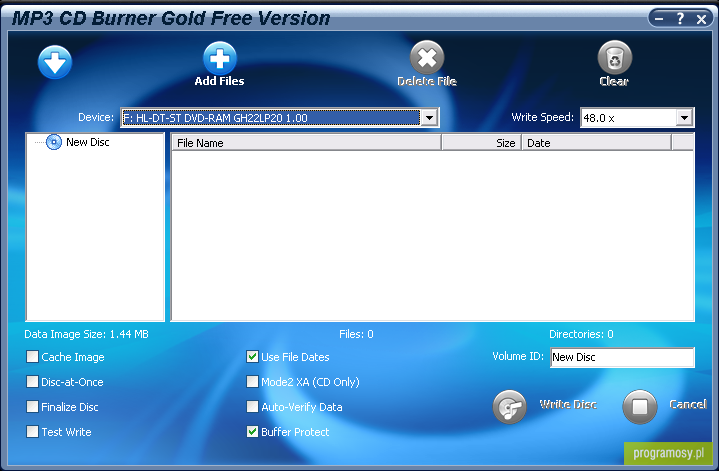The width and height of the screenshot is (719, 471).
Task: Click the Clear trash bin icon
Action: 614,58
